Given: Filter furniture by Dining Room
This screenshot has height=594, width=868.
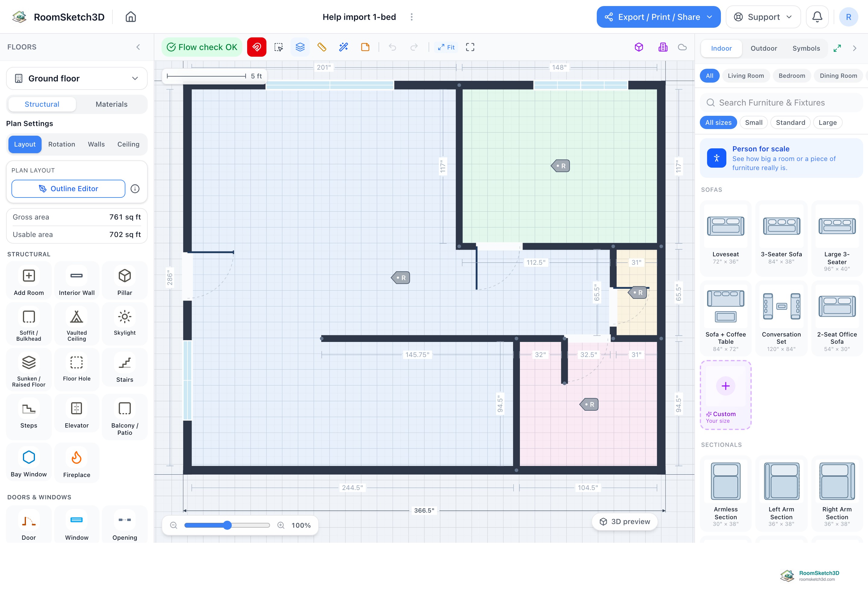Looking at the screenshot, I should [838, 76].
